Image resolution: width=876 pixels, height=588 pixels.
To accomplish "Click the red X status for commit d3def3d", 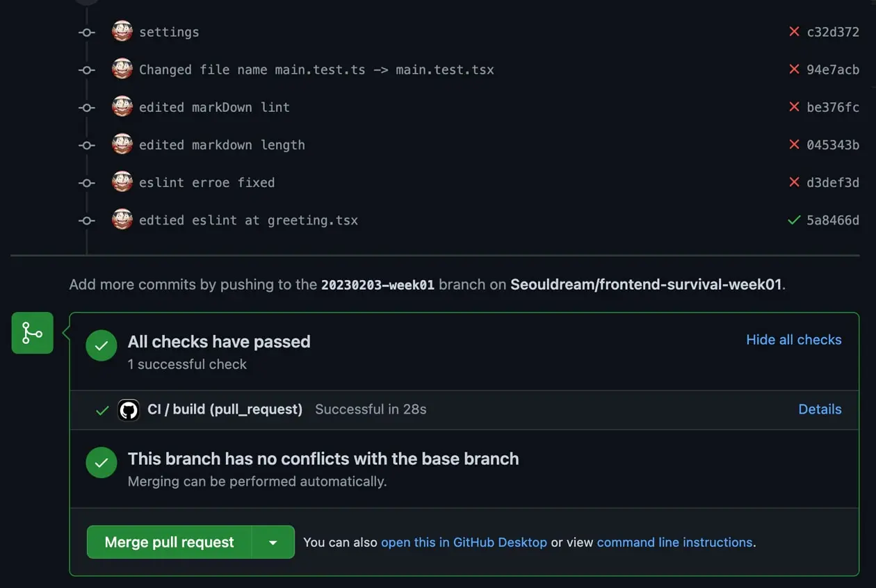I will [794, 182].
